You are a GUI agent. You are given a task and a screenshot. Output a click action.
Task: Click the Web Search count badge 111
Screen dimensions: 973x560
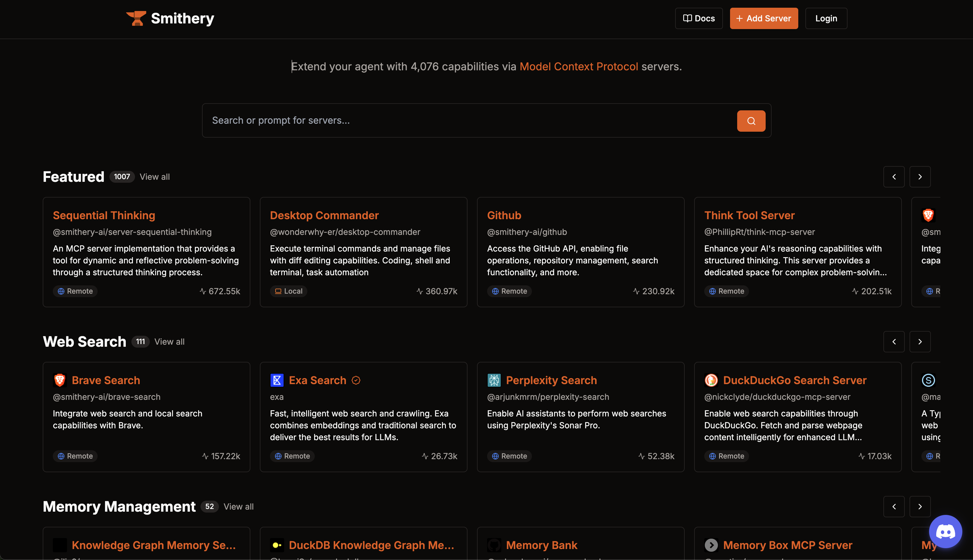(140, 342)
